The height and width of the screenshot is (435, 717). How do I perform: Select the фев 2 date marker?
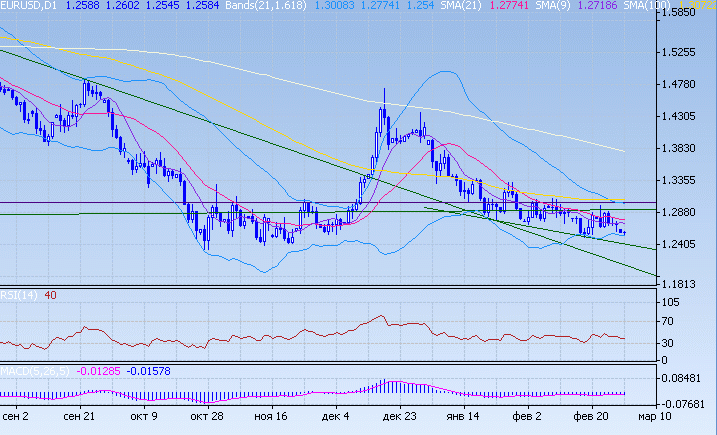(x=528, y=416)
